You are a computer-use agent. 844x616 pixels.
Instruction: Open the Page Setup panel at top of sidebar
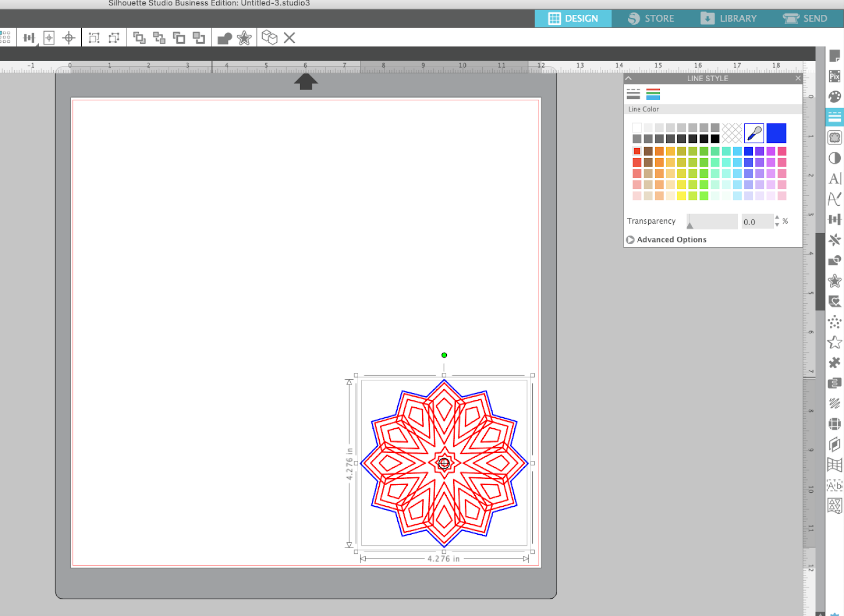coord(835,57)
